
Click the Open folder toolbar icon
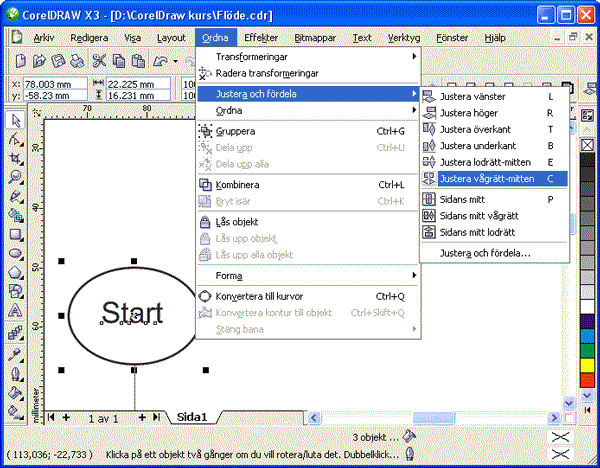point(38,61)
